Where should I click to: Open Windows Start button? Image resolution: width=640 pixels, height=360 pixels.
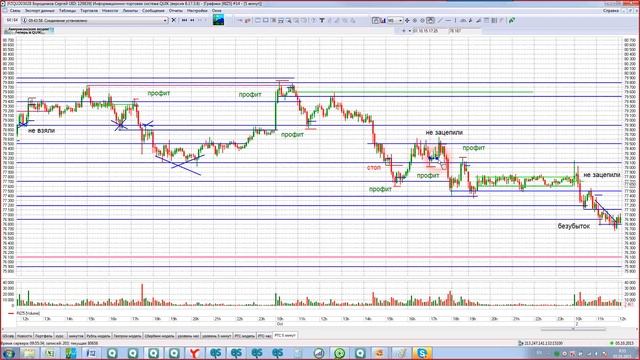(8, 353)
